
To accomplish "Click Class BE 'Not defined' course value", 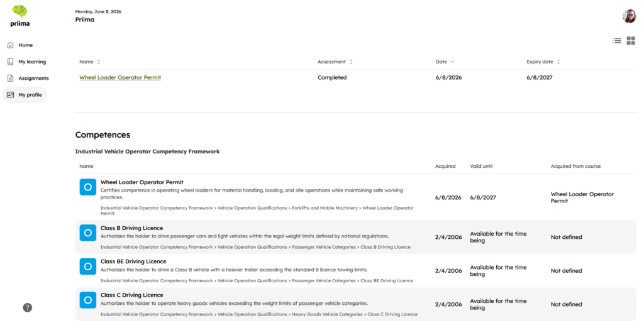I will 567,271.
